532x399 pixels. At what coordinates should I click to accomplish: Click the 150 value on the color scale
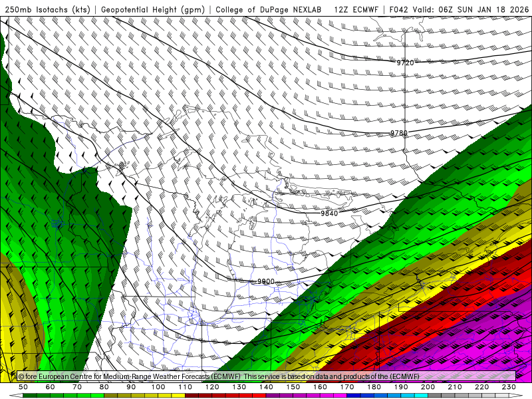pyautogui.click(x=293, y=387)
